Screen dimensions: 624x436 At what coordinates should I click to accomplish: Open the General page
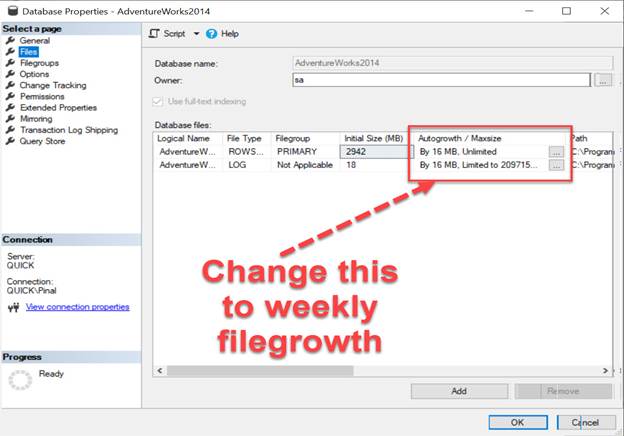[x=35, y=41]
